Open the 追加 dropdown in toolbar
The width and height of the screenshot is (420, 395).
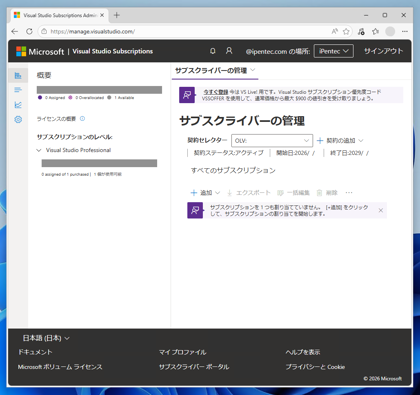[205, 193]
